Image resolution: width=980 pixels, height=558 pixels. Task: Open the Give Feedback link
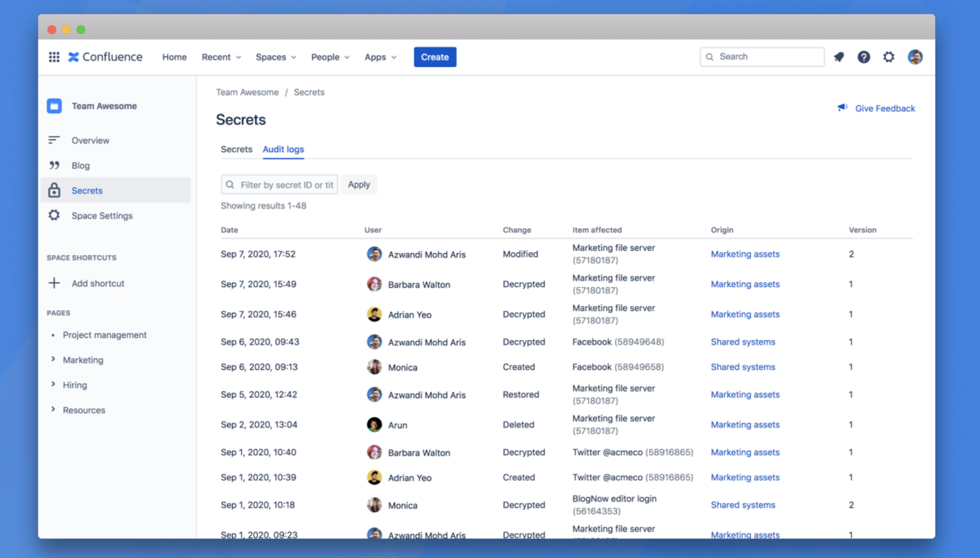(884, 108)
